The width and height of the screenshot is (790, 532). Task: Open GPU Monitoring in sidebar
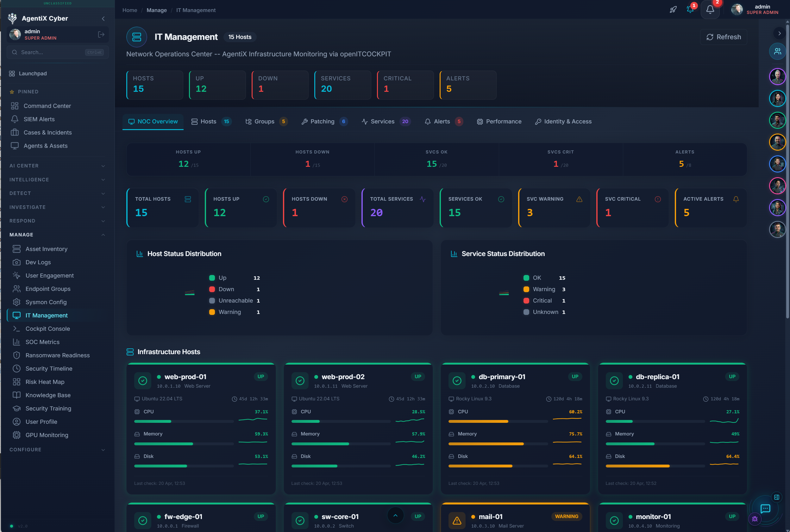tap(47, 435)
